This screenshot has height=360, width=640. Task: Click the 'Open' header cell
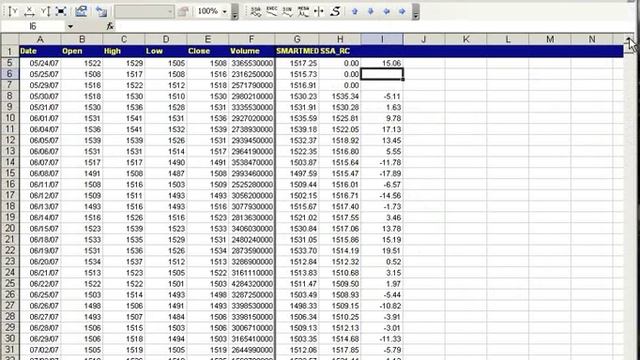(x=82, y=51)
